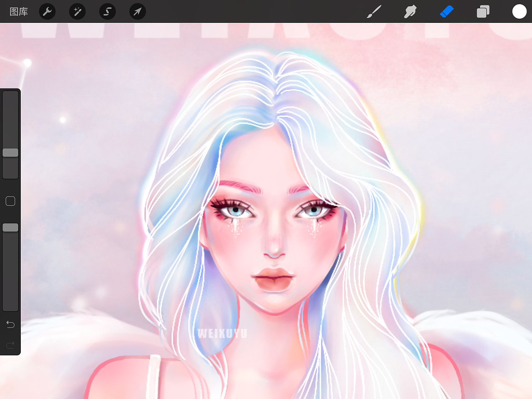Open the Layers panel
The image size is (532, 399).
(483, 12)
